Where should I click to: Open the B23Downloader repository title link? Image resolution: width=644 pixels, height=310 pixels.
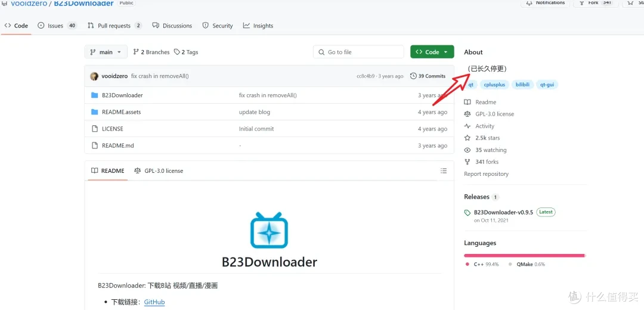tap(84, 4)
